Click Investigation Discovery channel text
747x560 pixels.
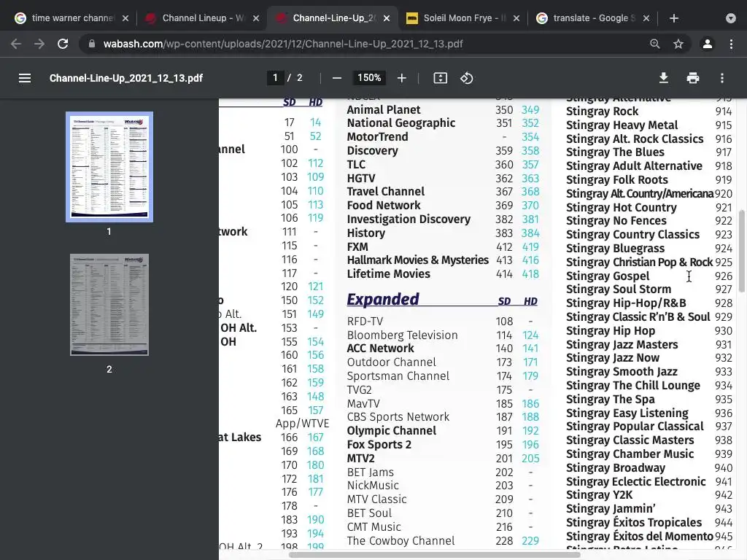coord(409,219)
